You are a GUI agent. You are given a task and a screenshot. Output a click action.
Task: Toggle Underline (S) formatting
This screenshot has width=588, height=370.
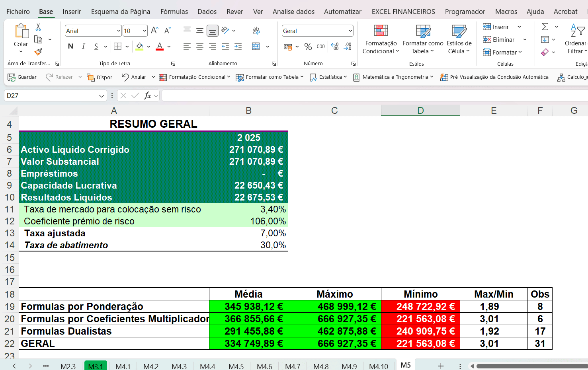coord(96,47)
